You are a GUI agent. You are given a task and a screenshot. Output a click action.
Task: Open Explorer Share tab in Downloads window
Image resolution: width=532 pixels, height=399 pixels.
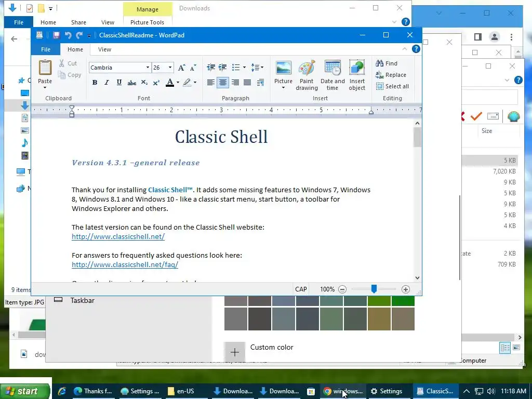point(78,22)
